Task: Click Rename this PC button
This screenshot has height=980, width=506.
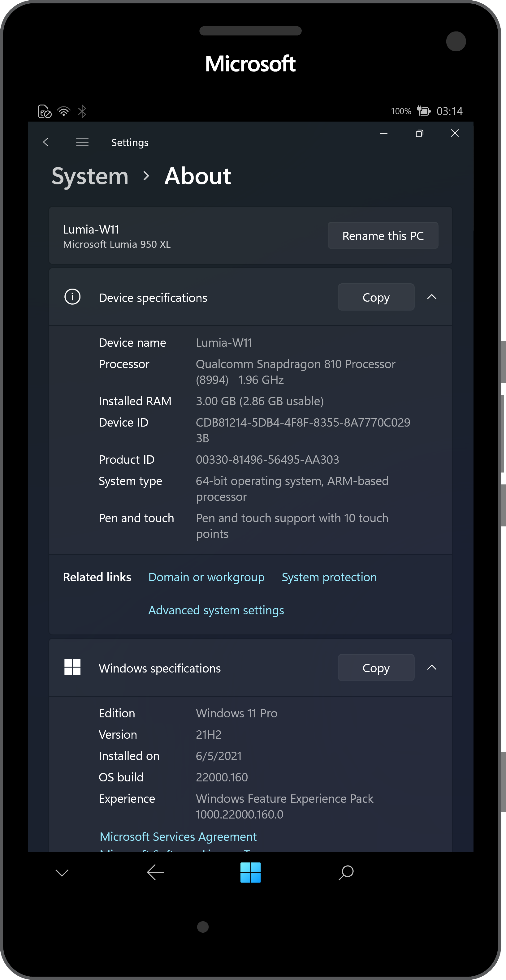Action: [x=383, y=235]
